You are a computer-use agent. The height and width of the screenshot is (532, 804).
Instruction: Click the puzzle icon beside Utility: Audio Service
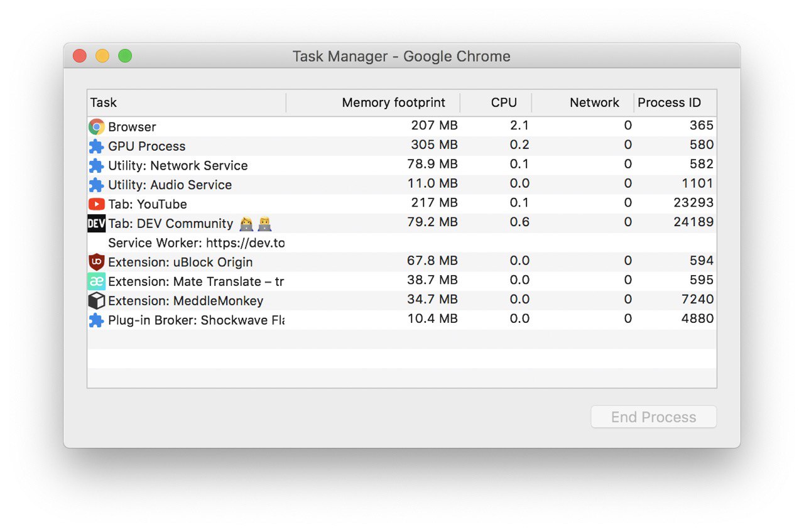tap(96, 185)
